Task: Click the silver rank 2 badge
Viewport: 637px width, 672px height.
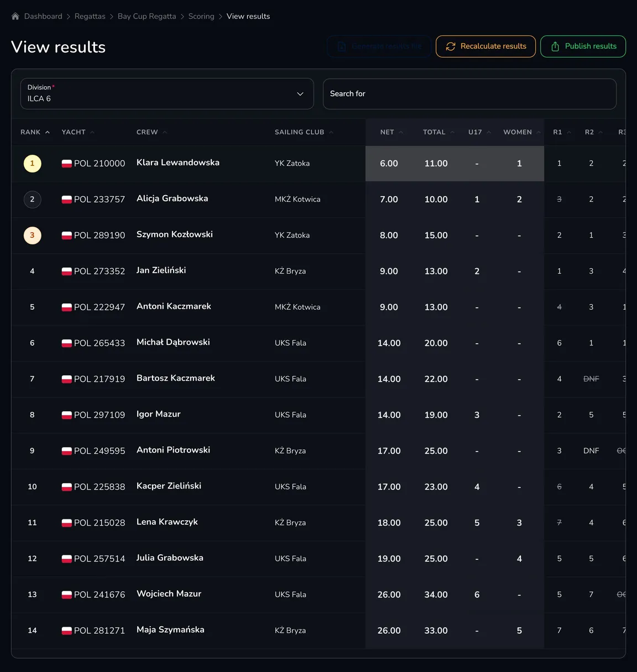Action: (x=32, y=200)
